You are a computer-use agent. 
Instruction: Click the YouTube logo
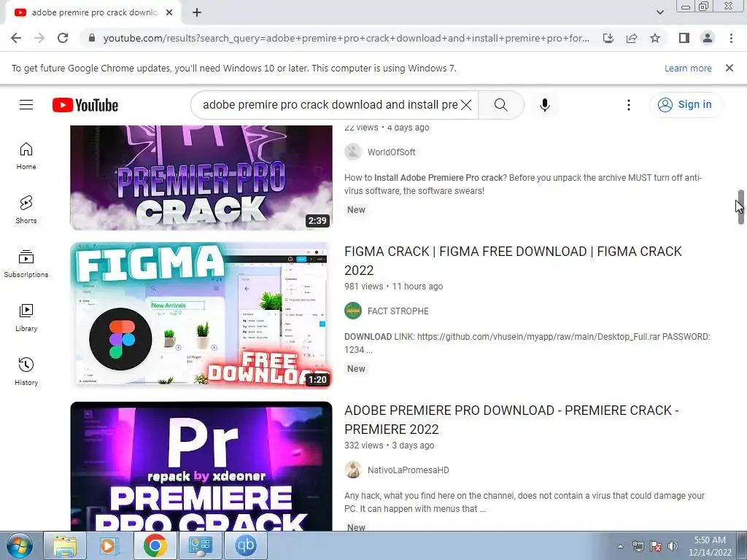[85, 105]
